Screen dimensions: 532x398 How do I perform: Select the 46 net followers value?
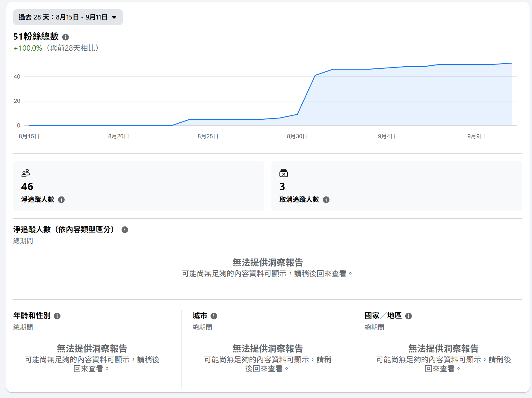[x=27, y=187]
